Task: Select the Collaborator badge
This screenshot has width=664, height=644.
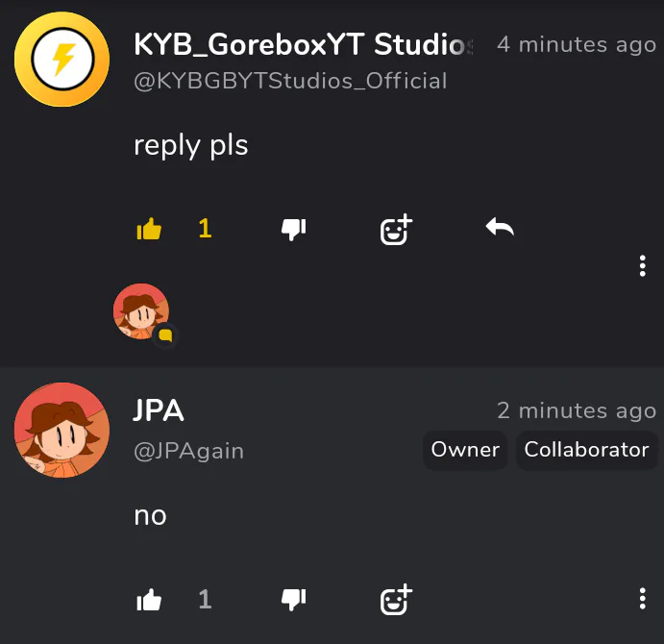Action: (x=586, y=450)
